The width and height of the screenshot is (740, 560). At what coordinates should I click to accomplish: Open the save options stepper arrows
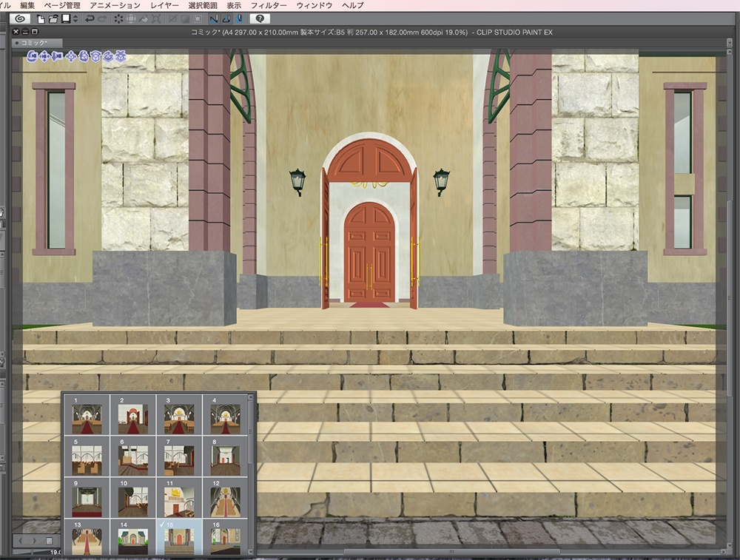pos(75,19)
